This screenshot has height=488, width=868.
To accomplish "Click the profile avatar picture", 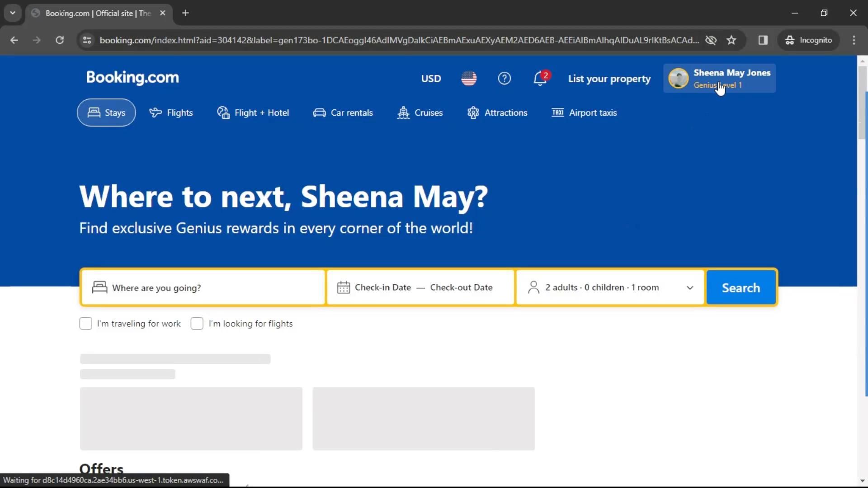I will coord(678,78).
